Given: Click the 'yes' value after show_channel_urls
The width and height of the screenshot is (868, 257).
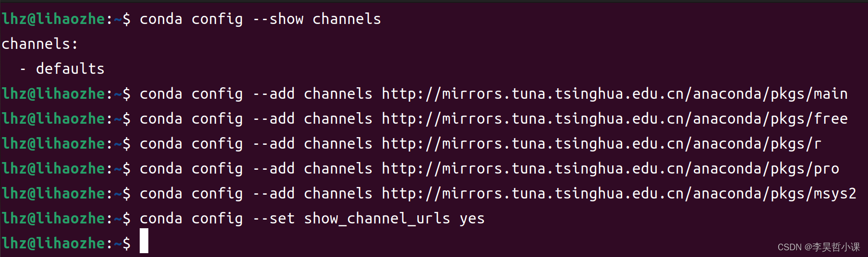Looking at the screenshot, I should [472, 220].
